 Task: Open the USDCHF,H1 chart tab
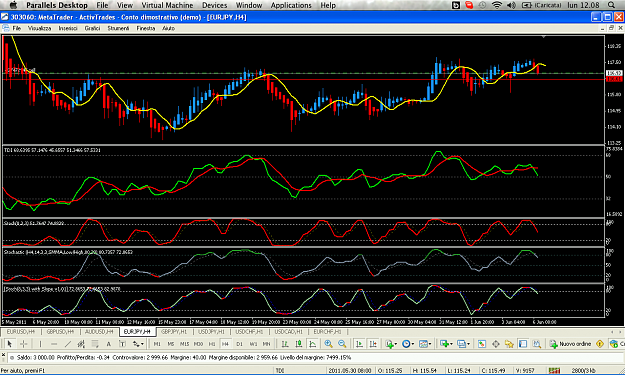click(249, 332)
